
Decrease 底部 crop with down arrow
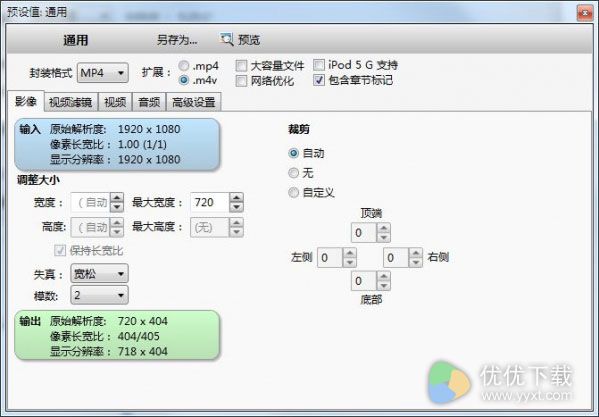tap(384, 286)
